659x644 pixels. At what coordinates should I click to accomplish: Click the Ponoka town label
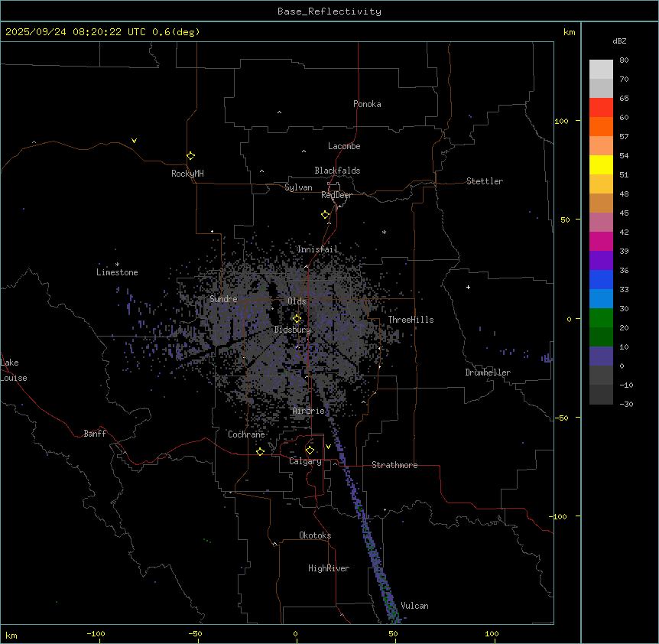[x=367, y=104]
